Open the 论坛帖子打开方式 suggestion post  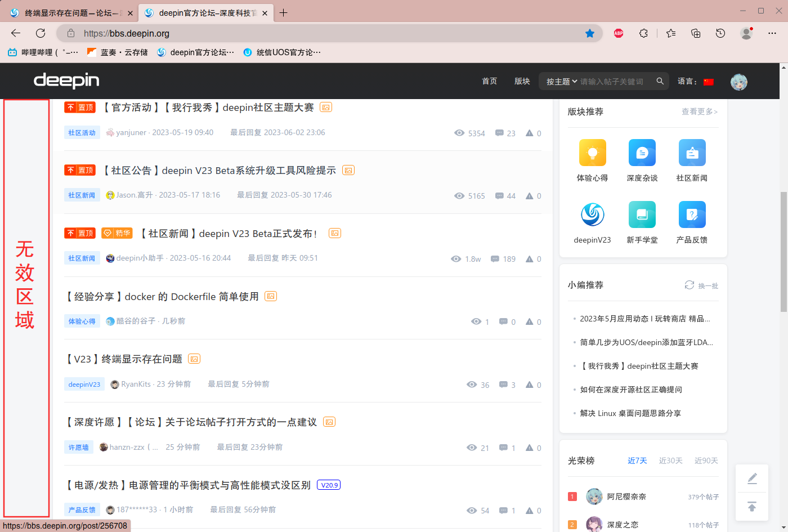click(191, 422)
